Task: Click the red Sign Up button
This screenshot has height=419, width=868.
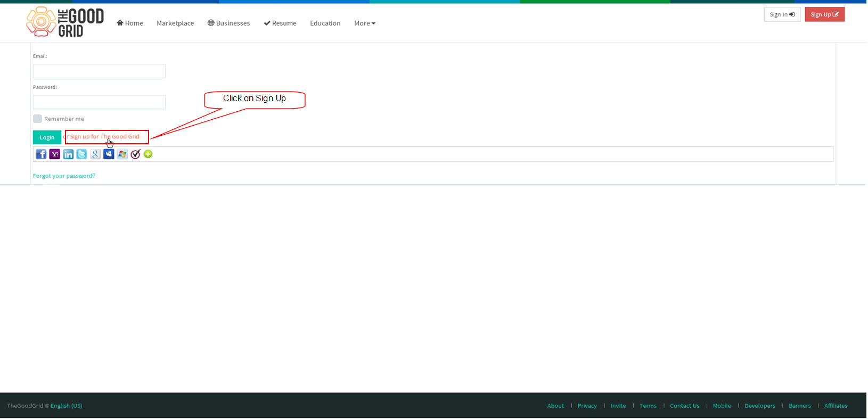Action: (x=825, y=14)
